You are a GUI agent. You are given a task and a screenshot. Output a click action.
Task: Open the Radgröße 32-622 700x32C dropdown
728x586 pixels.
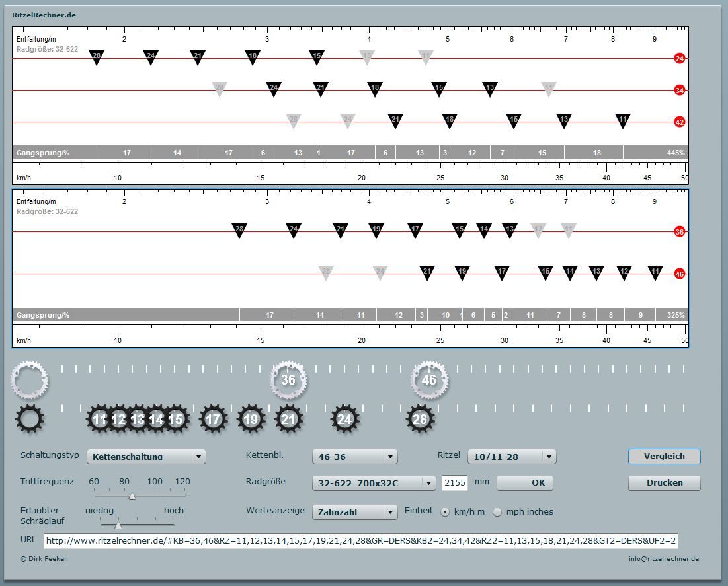point(374,483)
